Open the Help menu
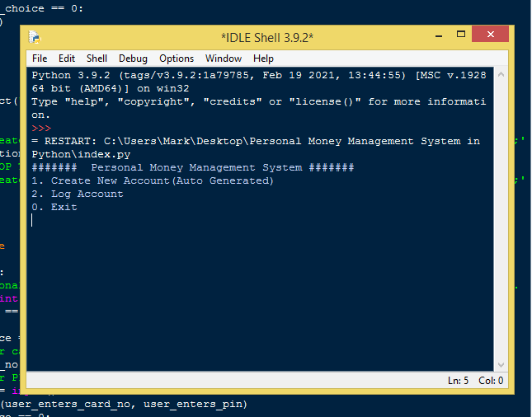Screen dimensions: 532x417 264,59
